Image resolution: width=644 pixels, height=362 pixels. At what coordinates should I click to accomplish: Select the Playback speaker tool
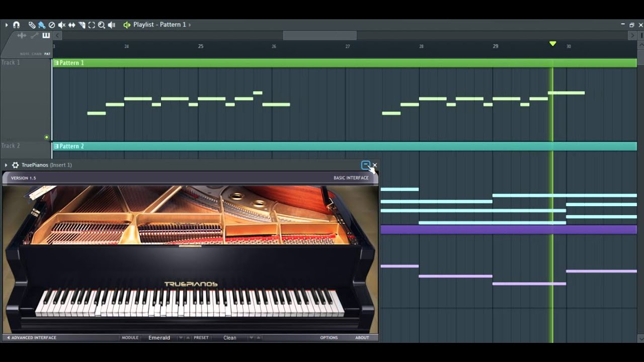coord(112,25)
